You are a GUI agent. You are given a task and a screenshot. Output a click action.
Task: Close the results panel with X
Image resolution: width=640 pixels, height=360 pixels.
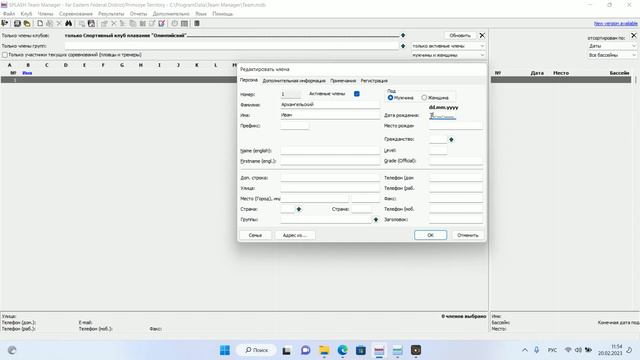tap(634, 36)
